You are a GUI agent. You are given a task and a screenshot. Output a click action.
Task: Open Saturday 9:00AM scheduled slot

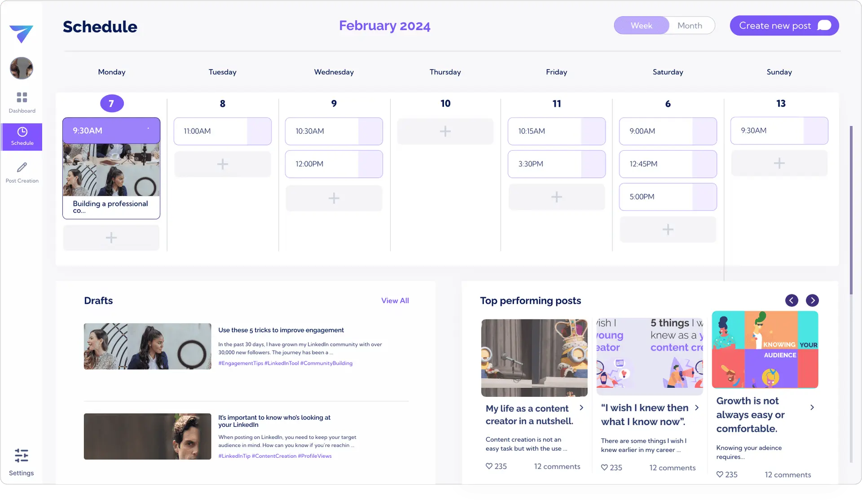tap(668, 131)
